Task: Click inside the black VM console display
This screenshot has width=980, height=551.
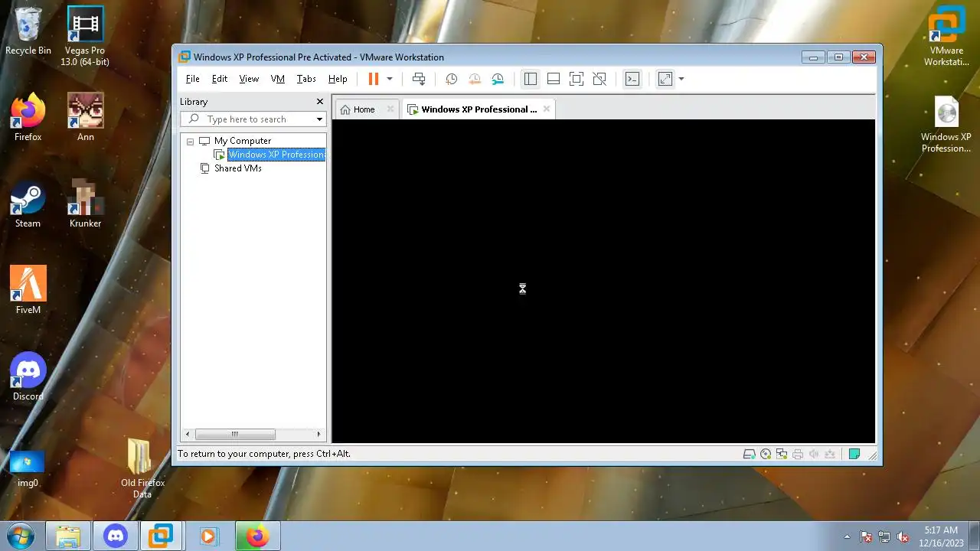Action: pos(603,281)
